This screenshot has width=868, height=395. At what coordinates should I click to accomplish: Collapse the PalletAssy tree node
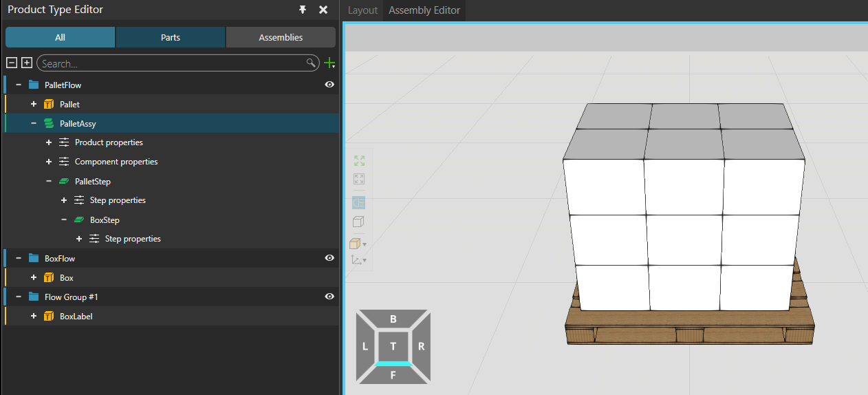[x=33, y=124]
